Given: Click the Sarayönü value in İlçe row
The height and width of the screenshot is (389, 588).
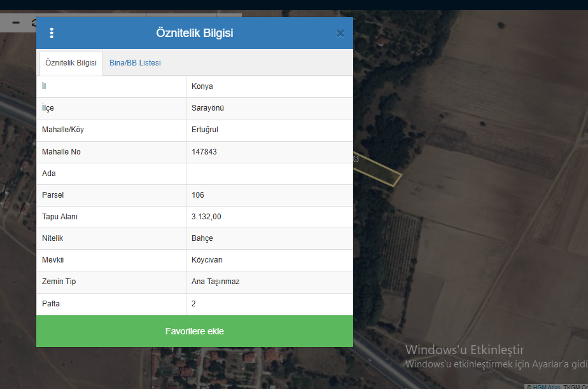Looking at the screenshot, I should pyautogui.click(x=207, y=108).
